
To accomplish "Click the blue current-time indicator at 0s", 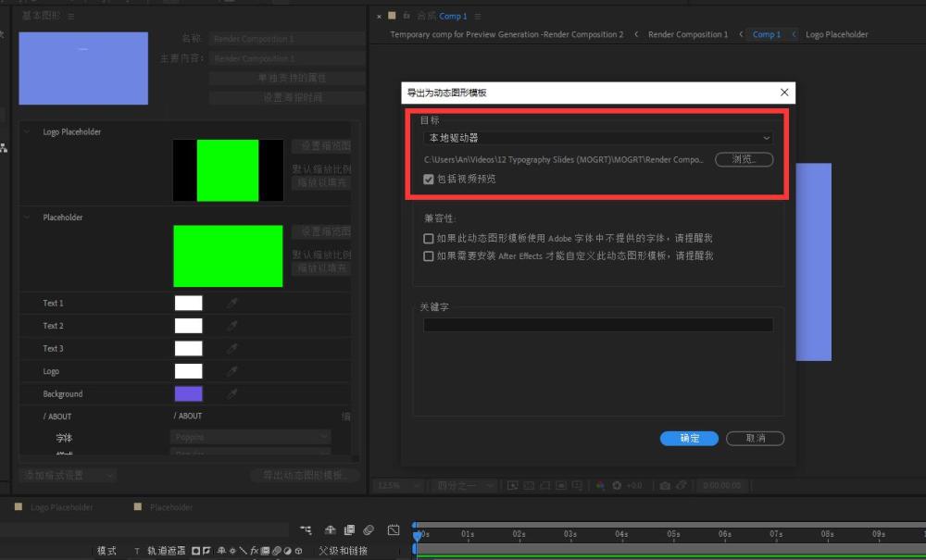I will click(417, 534).
